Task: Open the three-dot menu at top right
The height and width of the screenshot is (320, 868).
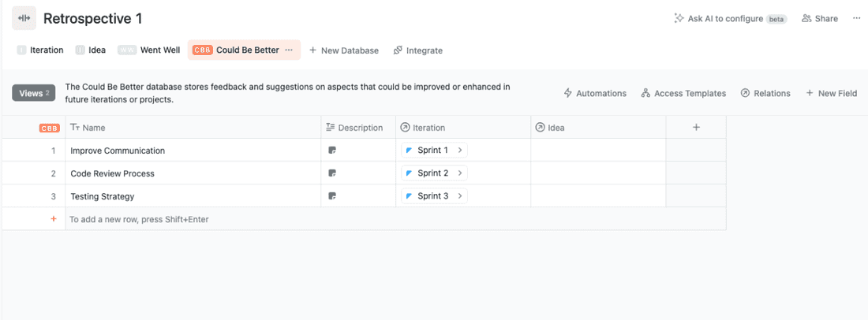Action: 856,18
